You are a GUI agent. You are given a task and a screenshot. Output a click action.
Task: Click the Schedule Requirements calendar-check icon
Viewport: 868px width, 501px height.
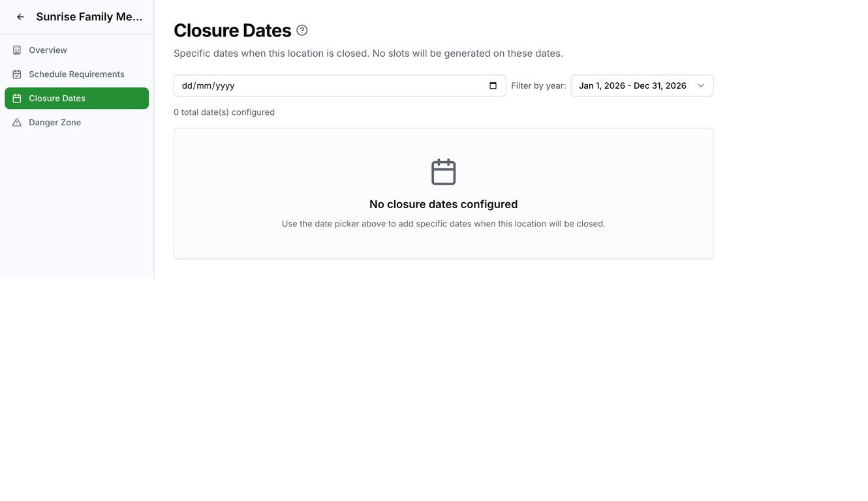[17, 74]
